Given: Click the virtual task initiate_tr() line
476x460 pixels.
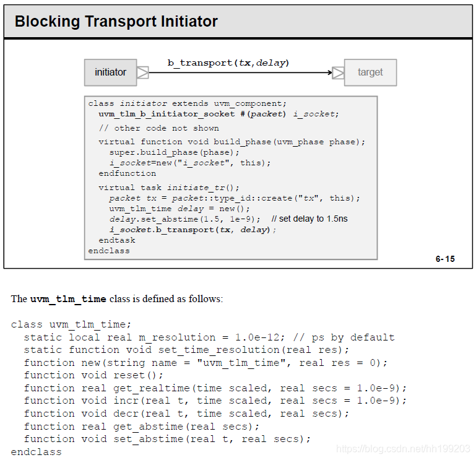Looking at the screenshot, I should coord(169,188).
